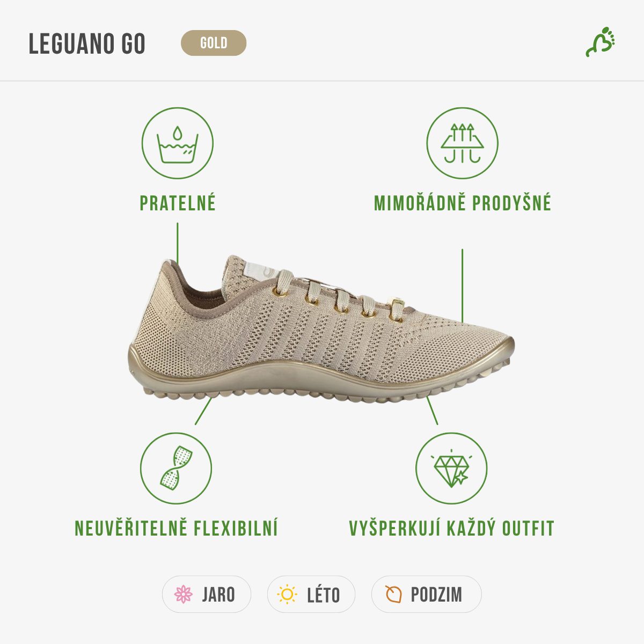The image size is (644, 644).
Task: Click the flexible twisted sole icon
Action: (x=176, y=468)
